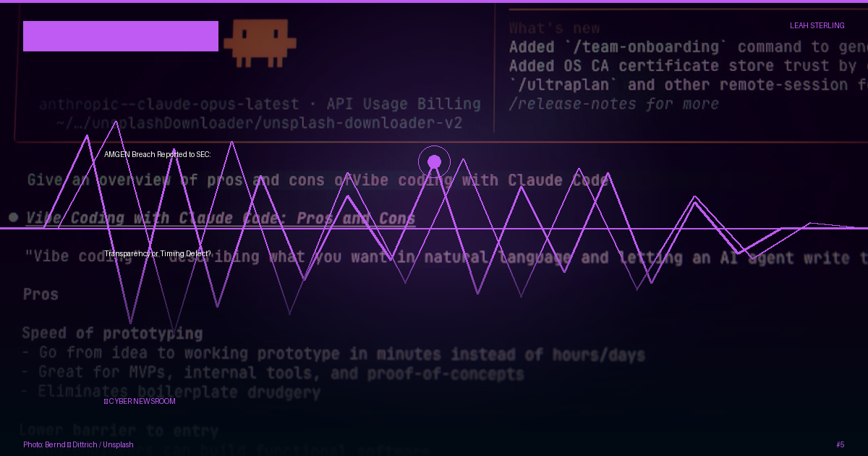
Task: Click the '/ultraplan' release note line
Action: click(x=688, y=85)
